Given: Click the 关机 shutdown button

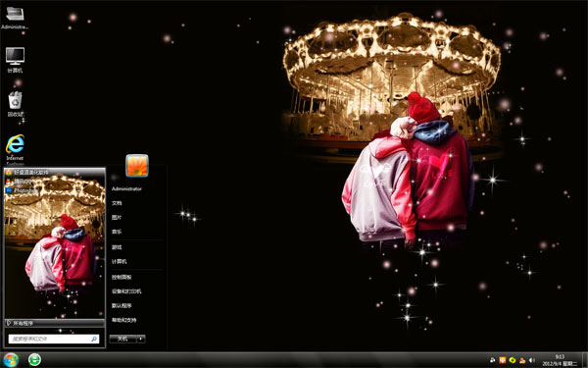Looking at the screenshot, I should (122, 340).
